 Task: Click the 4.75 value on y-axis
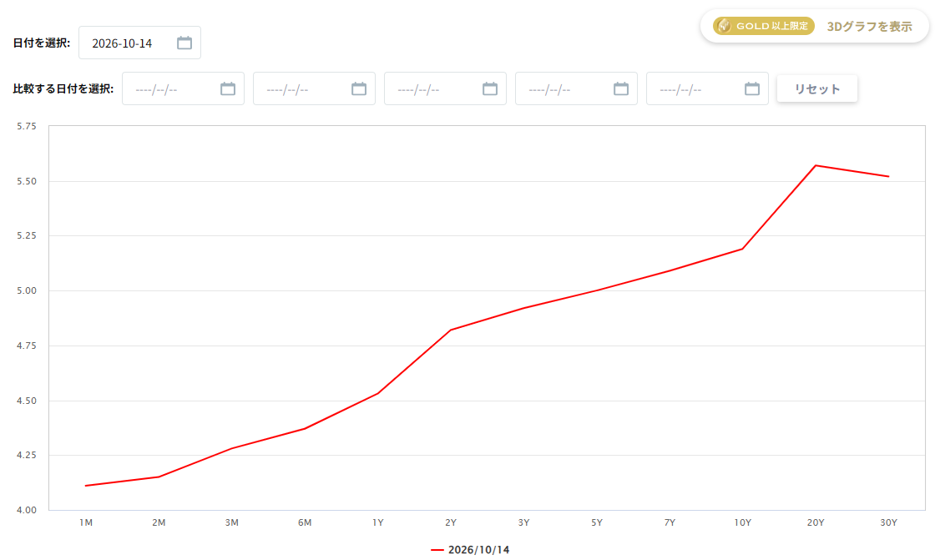[26, 346]
